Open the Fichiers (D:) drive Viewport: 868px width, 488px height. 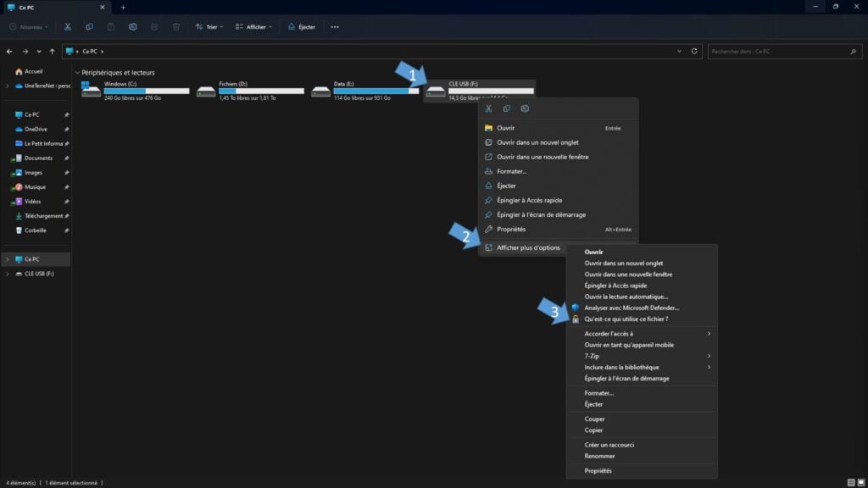[250, 91]
